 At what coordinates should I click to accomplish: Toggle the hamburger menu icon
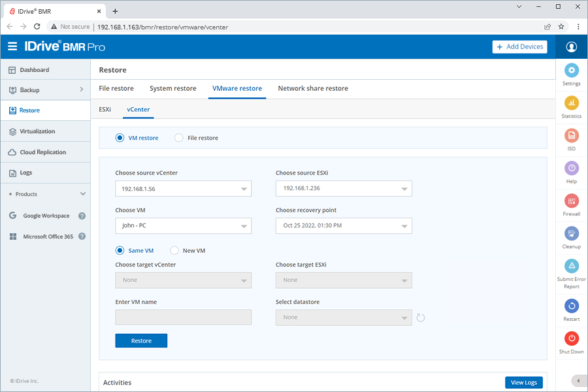(x=12, y=46)
